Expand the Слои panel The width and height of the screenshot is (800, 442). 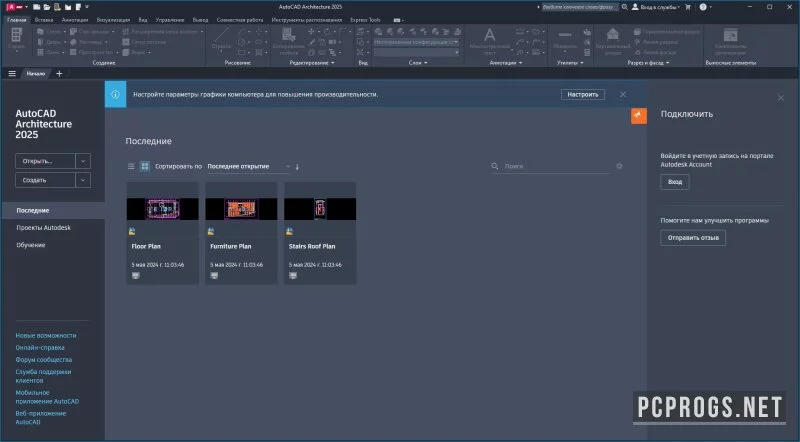418,63
